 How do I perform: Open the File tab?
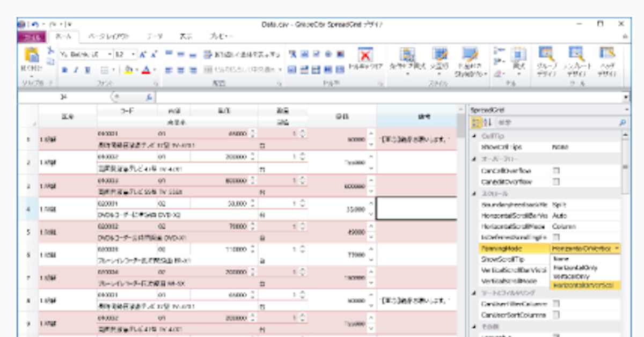(32, 36)
